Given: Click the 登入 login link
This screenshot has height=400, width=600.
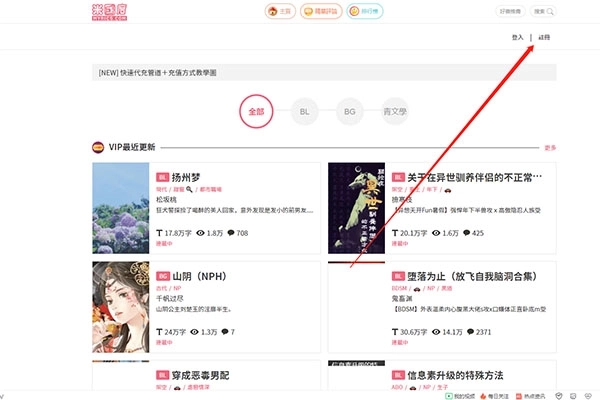Looking at the screenshot, I should tap(517, 37).
